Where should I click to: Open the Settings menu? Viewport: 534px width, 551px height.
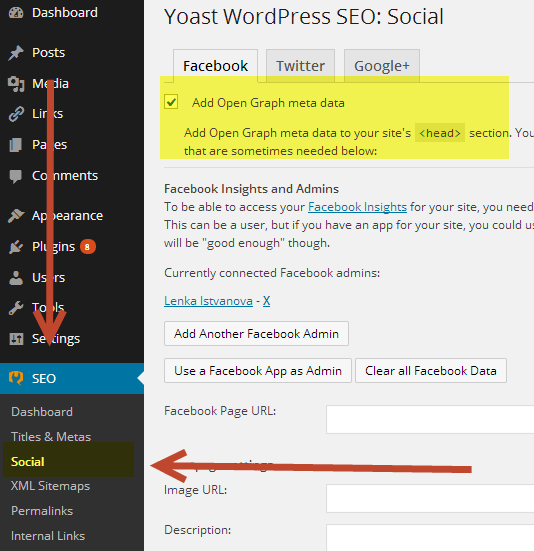(56, 339)
